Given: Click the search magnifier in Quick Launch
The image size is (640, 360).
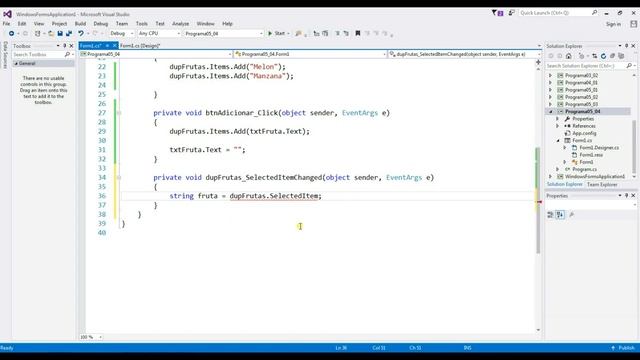Looking at the screenshot, I should 594,13.
